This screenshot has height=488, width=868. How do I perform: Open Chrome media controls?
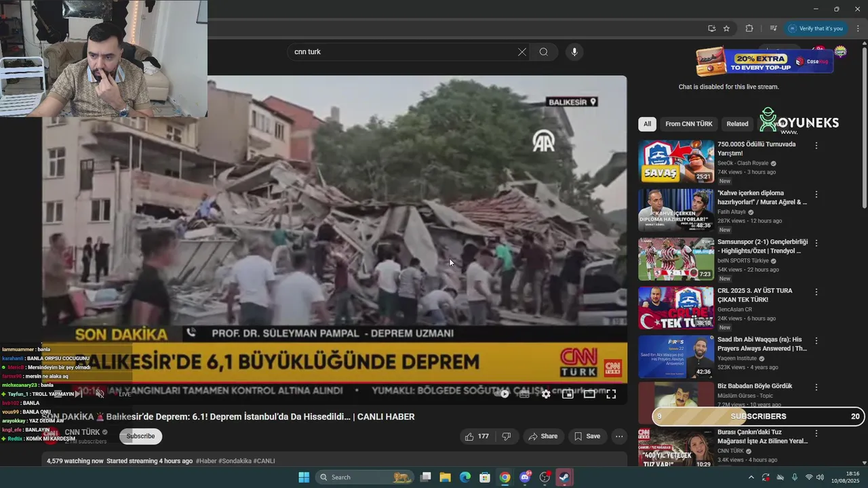(773, 28)
